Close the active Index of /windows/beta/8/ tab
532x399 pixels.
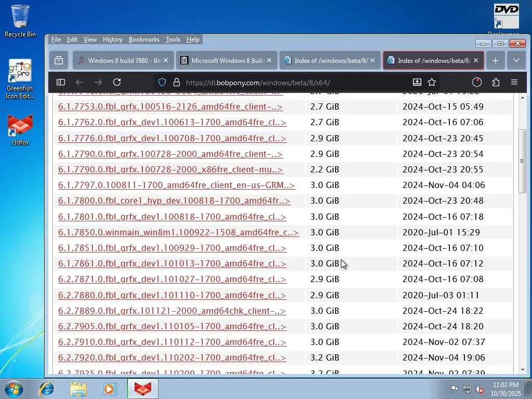[x=476, y=60]
